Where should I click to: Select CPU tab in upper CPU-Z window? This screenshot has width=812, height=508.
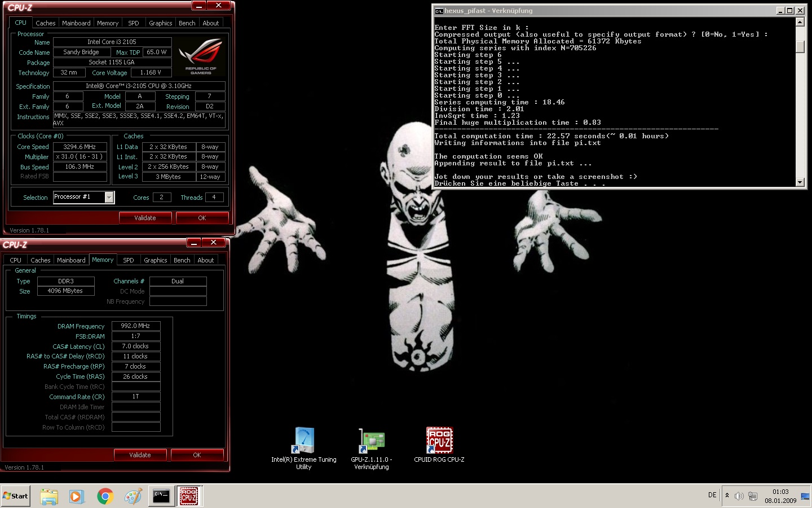click(x=21, y=23)
